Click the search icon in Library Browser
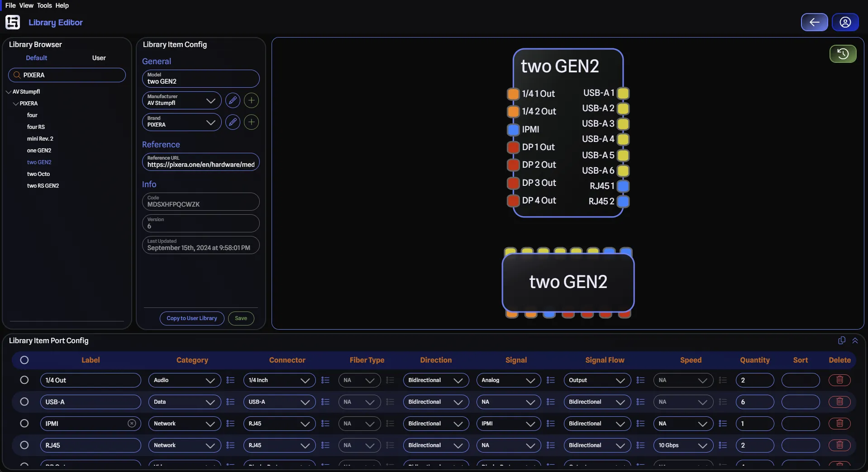The image size is (868, 472). pos(17,75)
